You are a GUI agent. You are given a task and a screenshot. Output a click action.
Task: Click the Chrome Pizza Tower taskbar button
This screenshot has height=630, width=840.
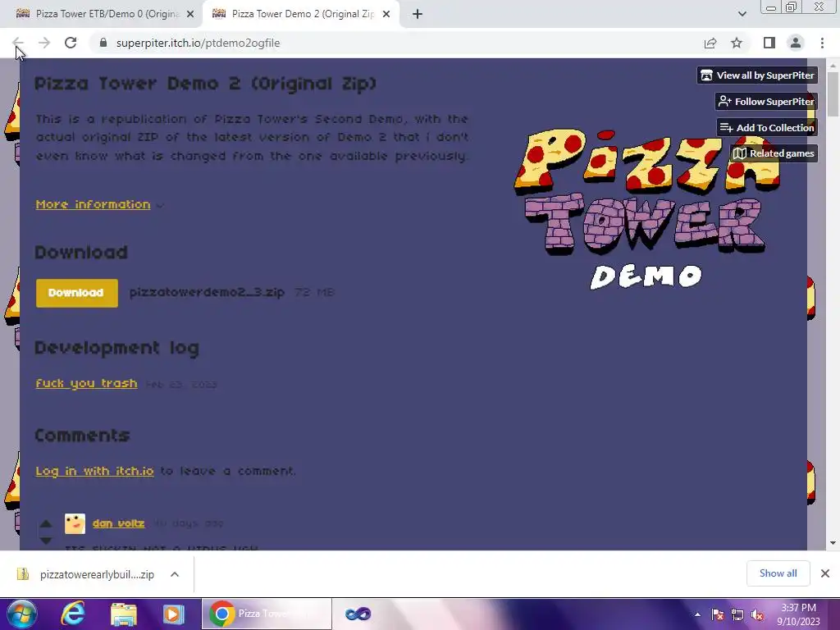(267, 614)
